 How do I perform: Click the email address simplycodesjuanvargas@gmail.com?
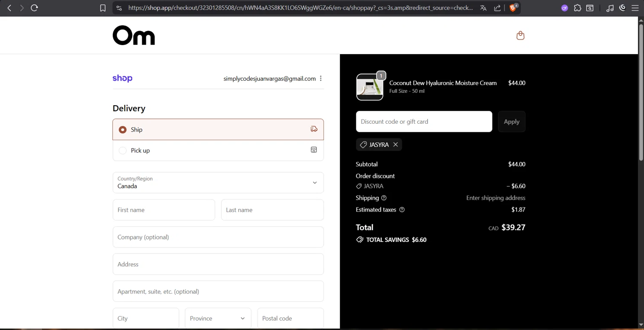point(270,79)
